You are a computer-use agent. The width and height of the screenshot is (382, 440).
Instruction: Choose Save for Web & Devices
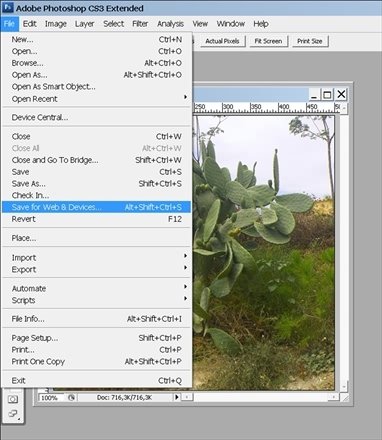[97, 207]
